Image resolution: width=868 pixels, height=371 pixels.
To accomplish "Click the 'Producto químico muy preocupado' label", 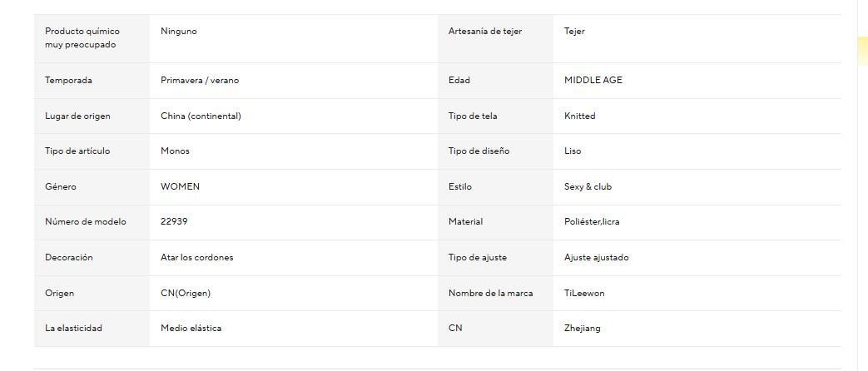I will 82,37.
